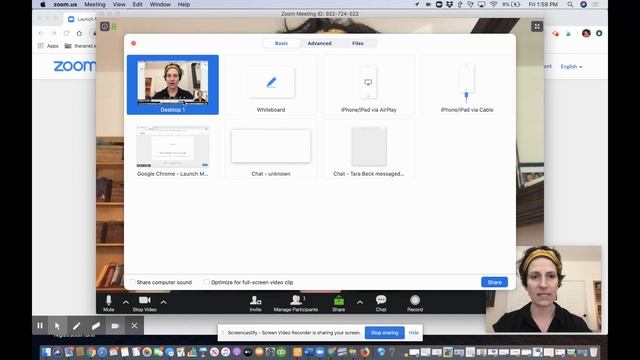640x360 pixels.
Task: Switch to the Advanced tab
Action: coord(319,43)
